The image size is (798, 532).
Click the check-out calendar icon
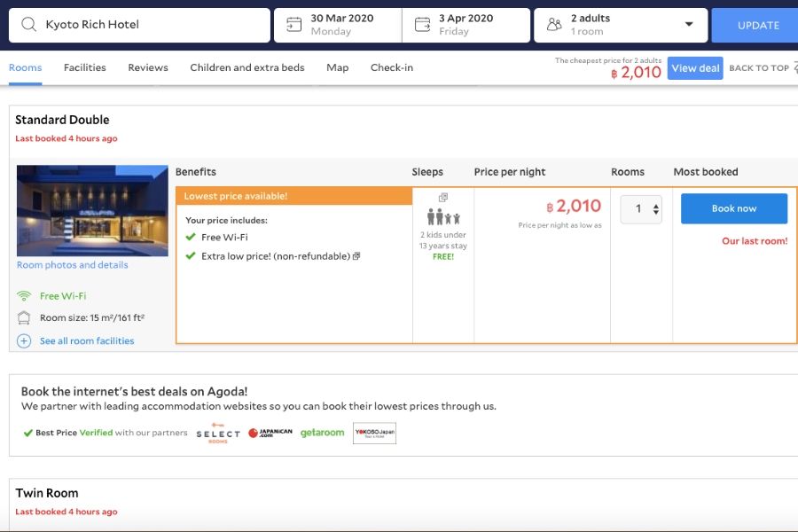point(422,25)
